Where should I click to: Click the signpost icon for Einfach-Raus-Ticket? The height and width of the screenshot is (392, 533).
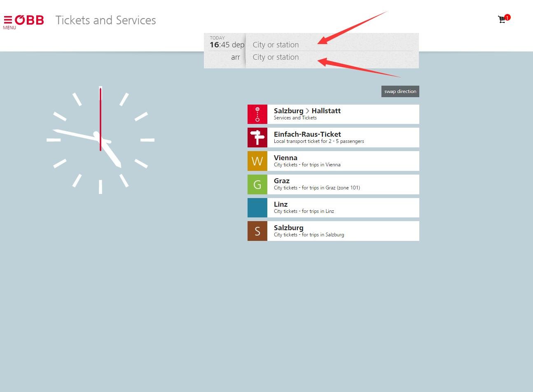[x=257, y=138]
